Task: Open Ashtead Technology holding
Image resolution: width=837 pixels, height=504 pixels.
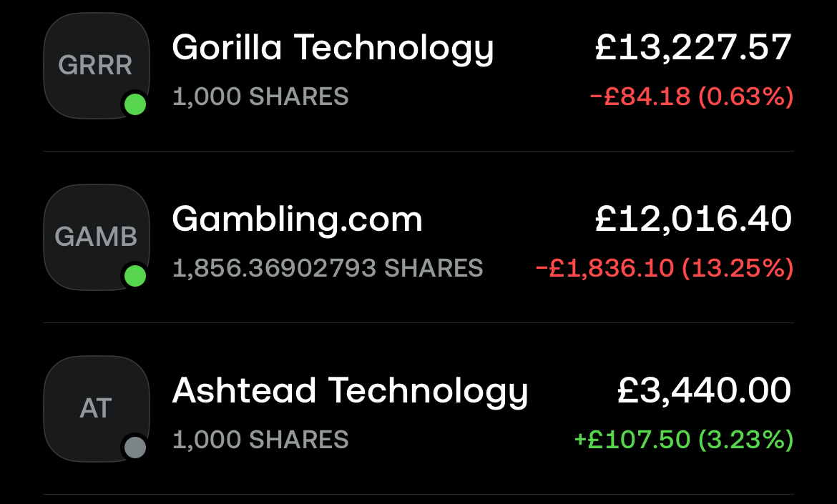Action: tap(350, 391)
